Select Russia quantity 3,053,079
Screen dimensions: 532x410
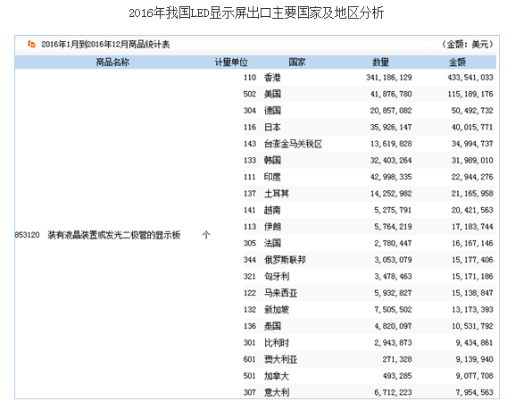(x=393, y=260)
